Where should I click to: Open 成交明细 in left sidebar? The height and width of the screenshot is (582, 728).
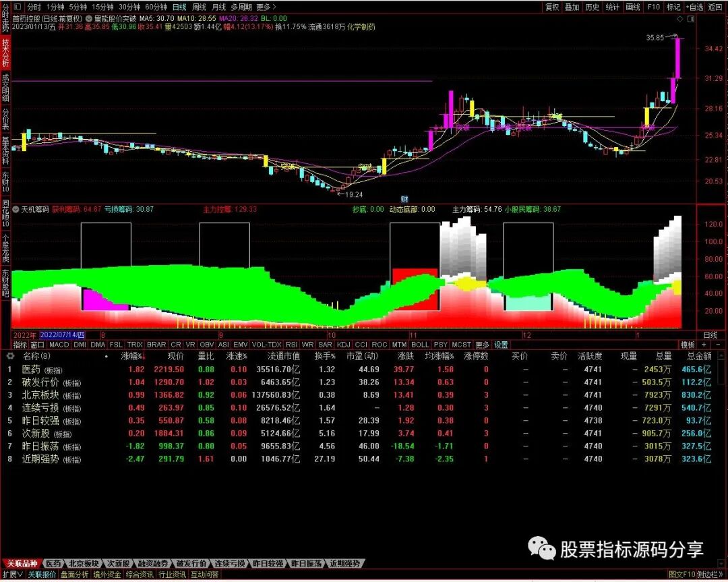(5, 88)
